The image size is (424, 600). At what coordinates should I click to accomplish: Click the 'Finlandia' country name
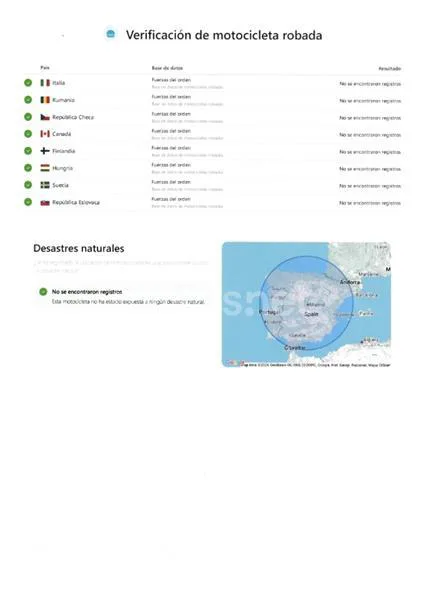(x=64, y=151)
